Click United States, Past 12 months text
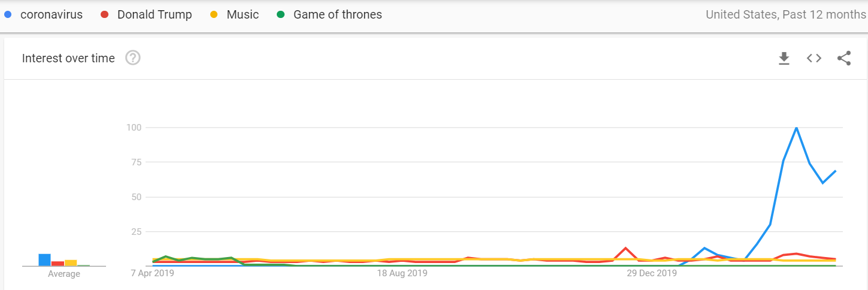Image resolution: width=868 pixels, height=290 pixels. point(785,14)
